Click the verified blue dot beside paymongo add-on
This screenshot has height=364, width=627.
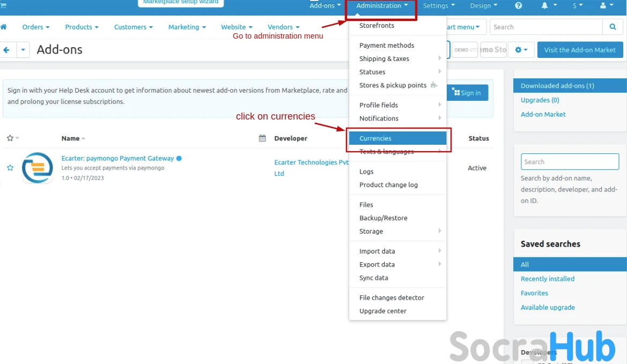179,158
